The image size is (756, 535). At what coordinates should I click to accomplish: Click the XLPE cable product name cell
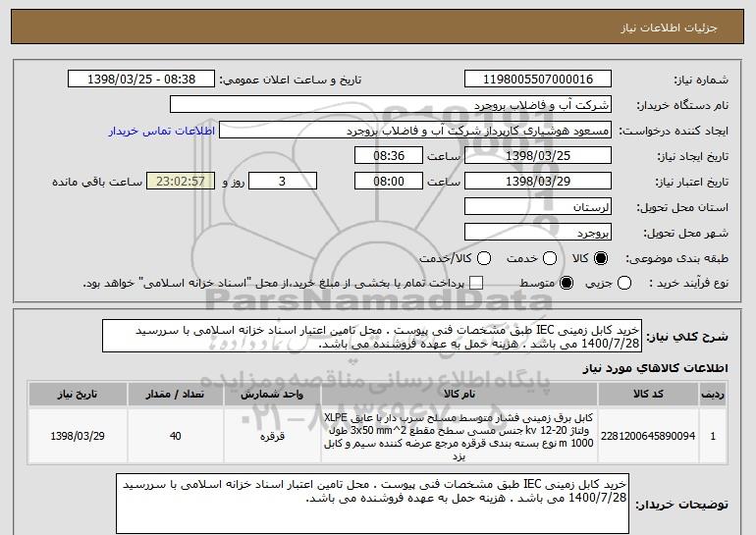pyautogui.click(x=459, y=436)
